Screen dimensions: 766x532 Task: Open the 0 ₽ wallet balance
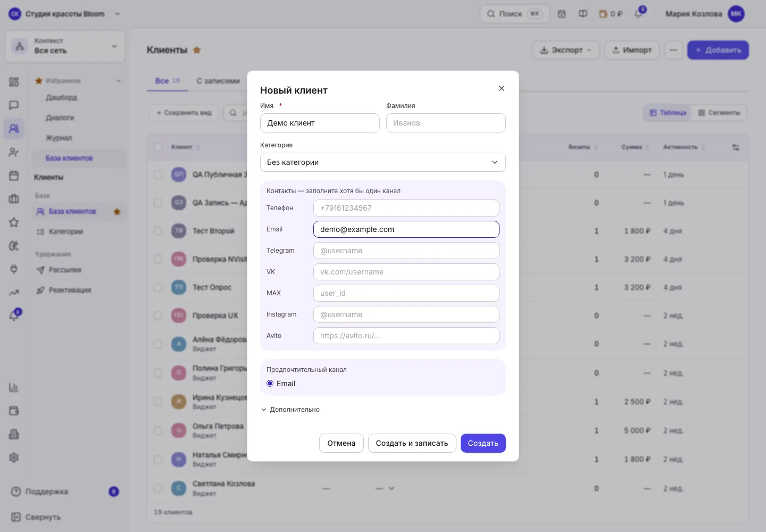point(611,14)
